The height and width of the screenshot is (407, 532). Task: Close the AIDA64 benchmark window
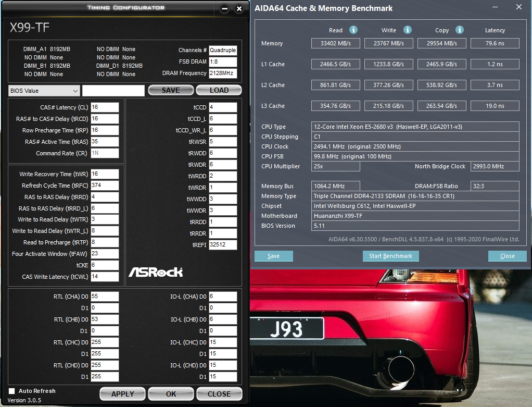pos(518,7)
